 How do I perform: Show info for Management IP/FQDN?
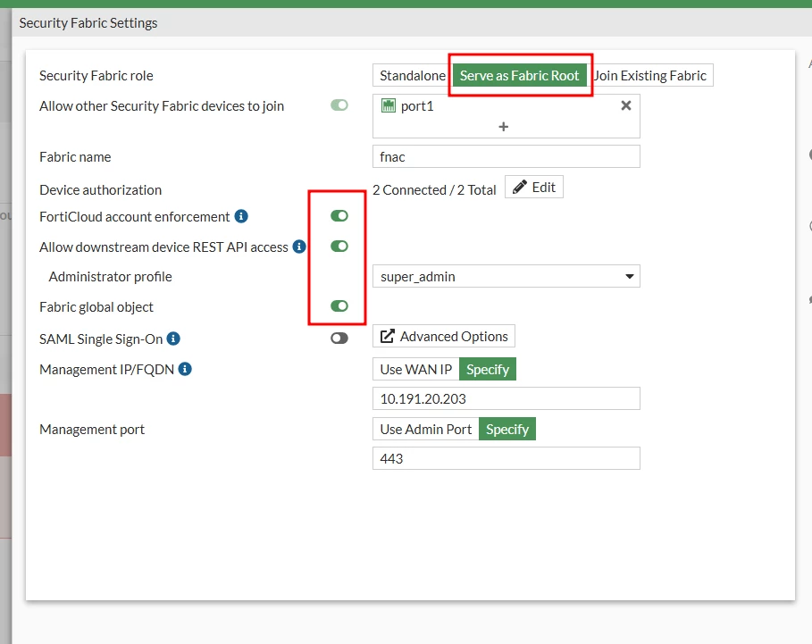click(185, 369)
